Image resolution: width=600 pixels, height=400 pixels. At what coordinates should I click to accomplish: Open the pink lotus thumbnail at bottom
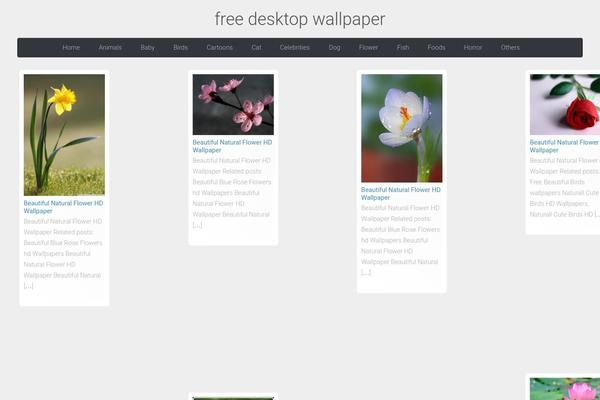click(x=565, y=389)
